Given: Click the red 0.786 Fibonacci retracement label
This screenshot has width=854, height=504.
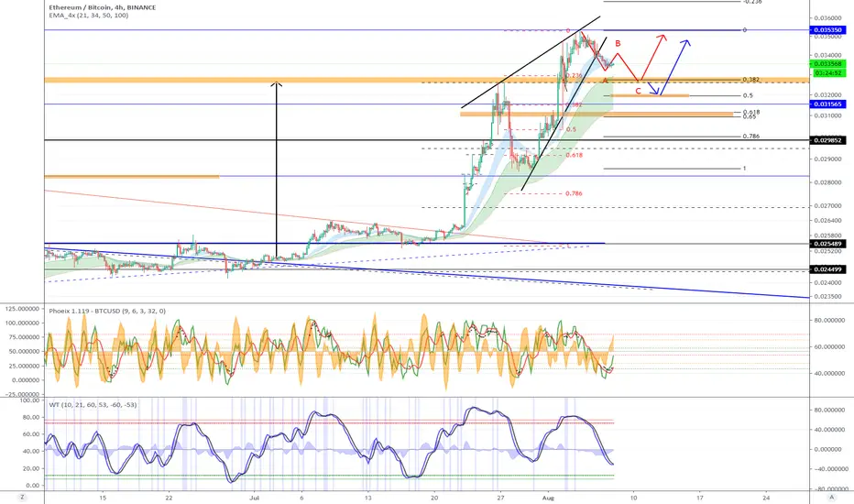Looking at the screenshot, I should [x=574, y=193].
